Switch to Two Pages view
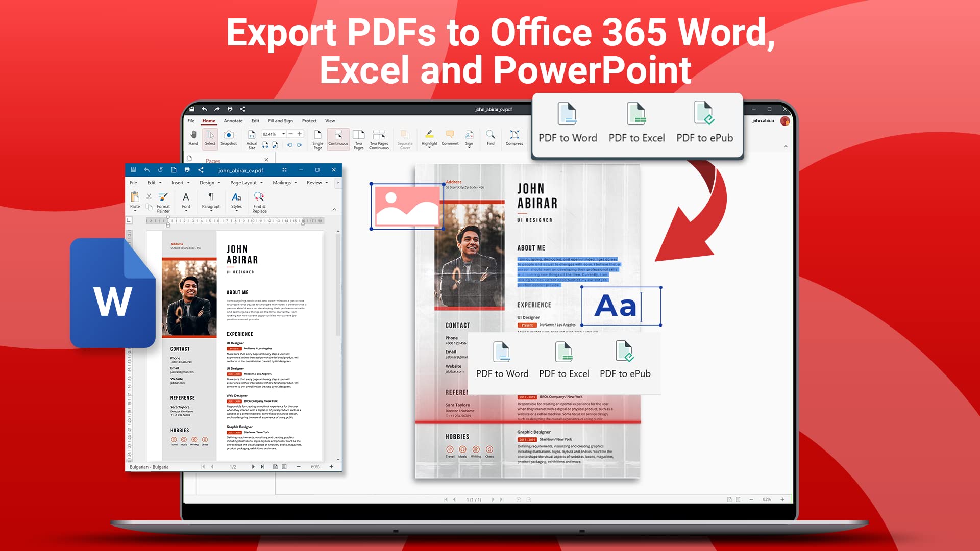This screenshot has height=551, width=980. click(x=359, y=137)
